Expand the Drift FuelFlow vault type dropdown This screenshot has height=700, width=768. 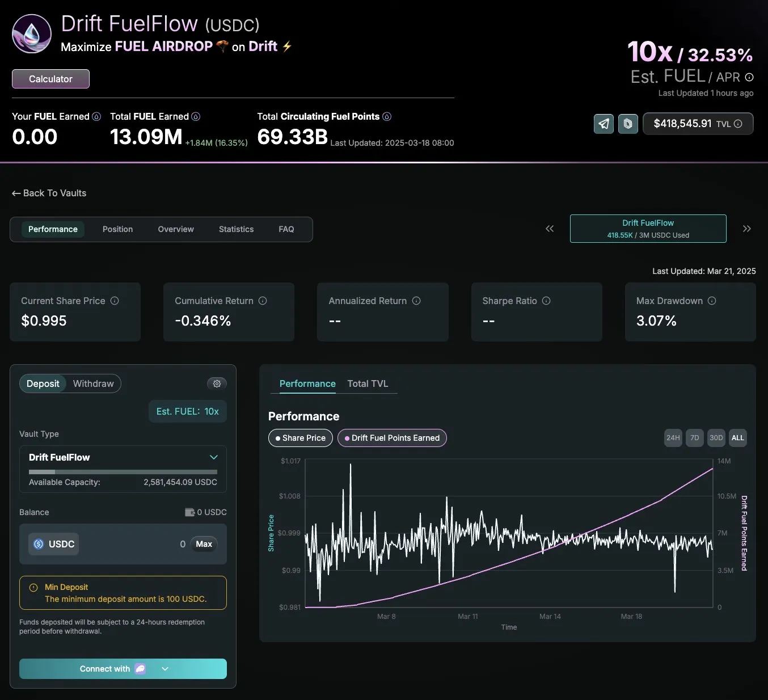click(x=214, y=457)
